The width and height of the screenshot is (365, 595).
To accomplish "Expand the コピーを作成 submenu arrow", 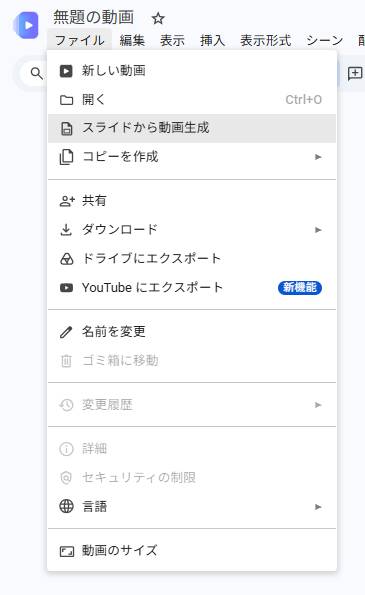I will point(318,157).
